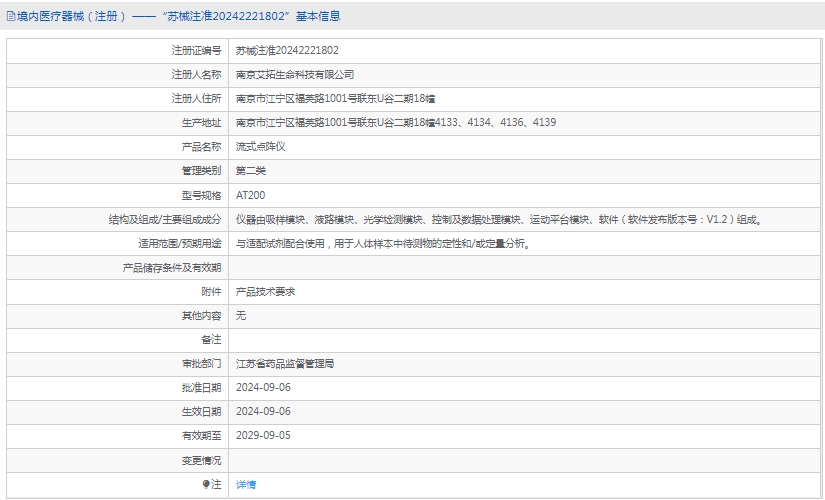Click the 批准日期 row label
The height and width of the screenshot is (500, 825).
tap(201, 388)
